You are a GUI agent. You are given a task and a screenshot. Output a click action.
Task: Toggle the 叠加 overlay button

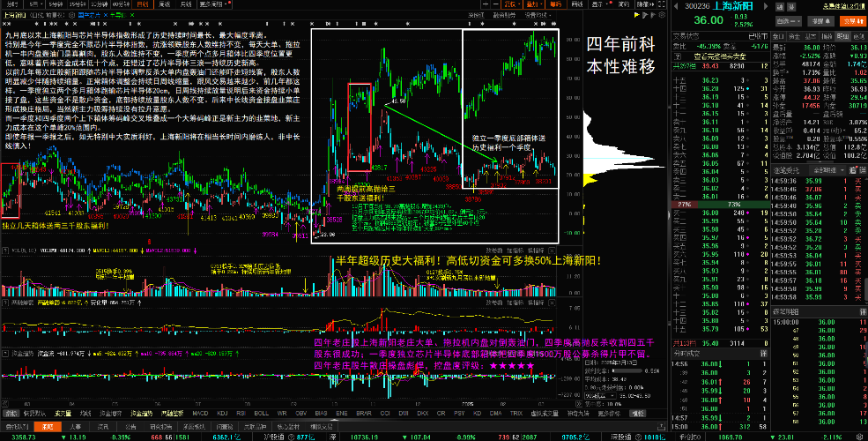point(534,4)
